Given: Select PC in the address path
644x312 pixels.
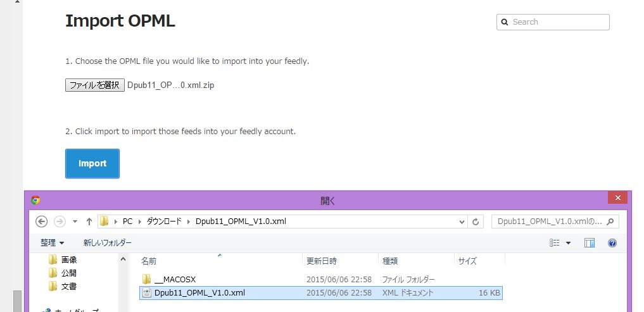Looking at the screenshot, I should click(x=128, y=222).
